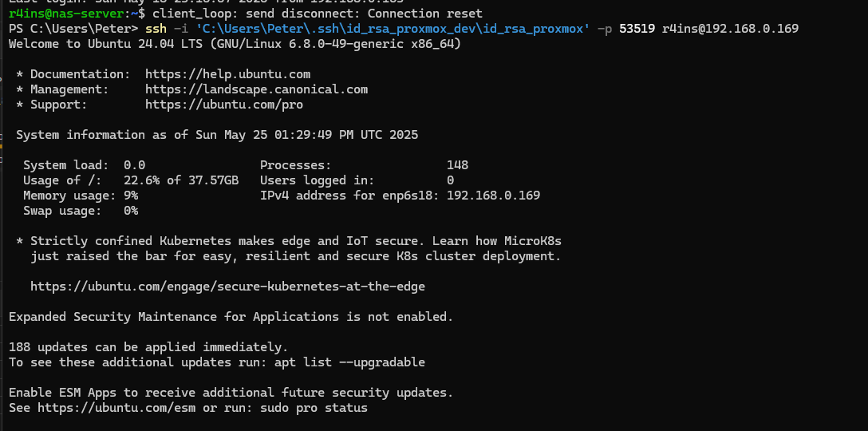Open the help.ubuntu.com documentation link
Viewport: 868px width, 431px height.
[227, 74]
